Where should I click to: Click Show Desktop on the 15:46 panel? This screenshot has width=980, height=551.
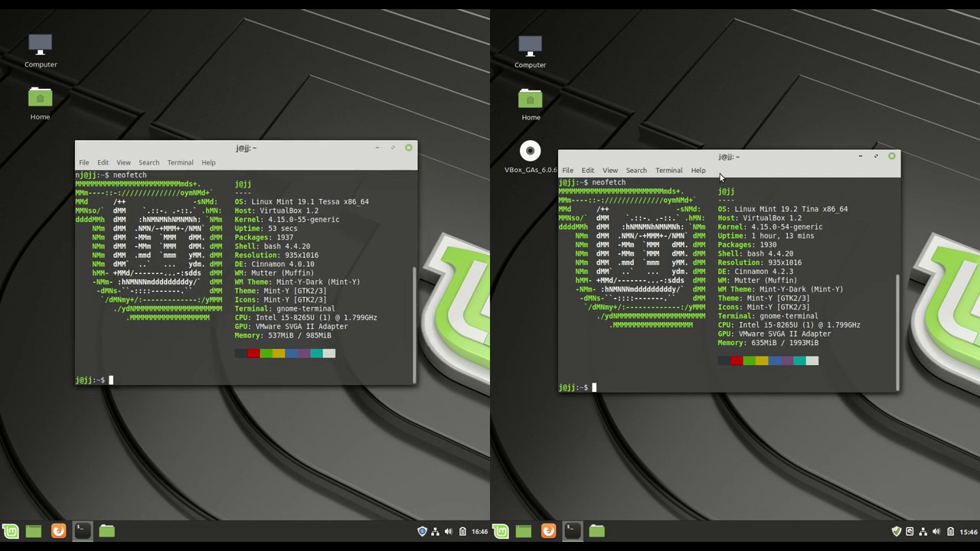(524, 531)
